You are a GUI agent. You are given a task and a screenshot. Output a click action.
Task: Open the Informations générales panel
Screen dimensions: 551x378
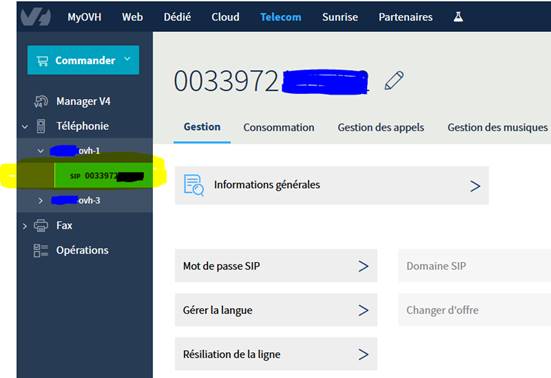coord(332,185)
